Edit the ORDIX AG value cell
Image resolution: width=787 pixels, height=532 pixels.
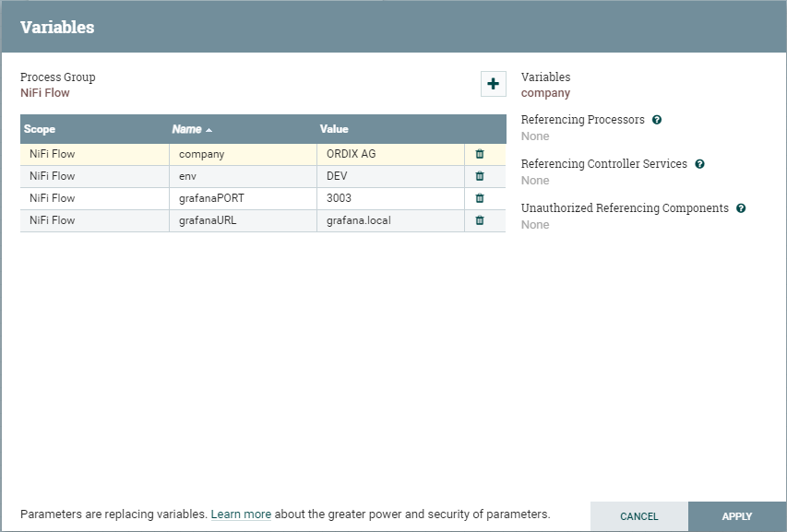[390, 154]
